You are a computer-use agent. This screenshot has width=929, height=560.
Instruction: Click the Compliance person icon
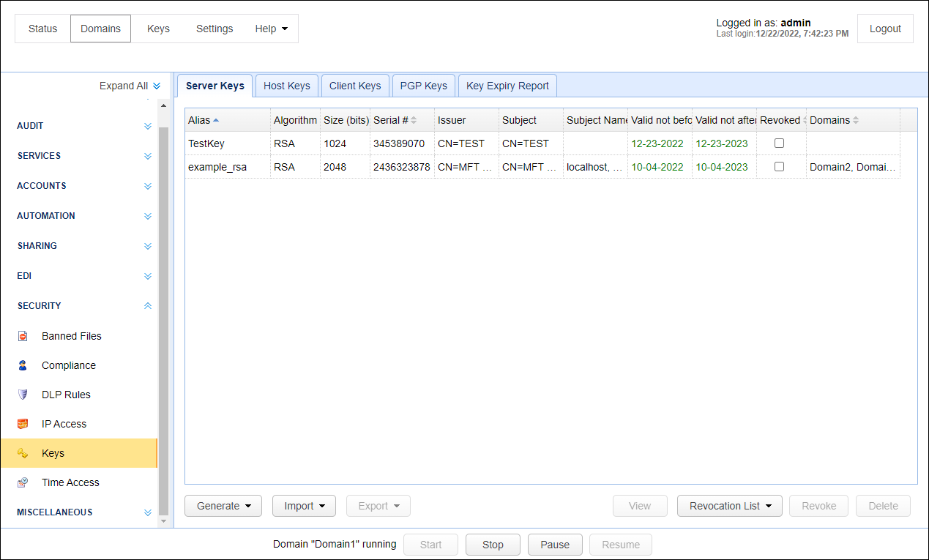tap(23, 365)
